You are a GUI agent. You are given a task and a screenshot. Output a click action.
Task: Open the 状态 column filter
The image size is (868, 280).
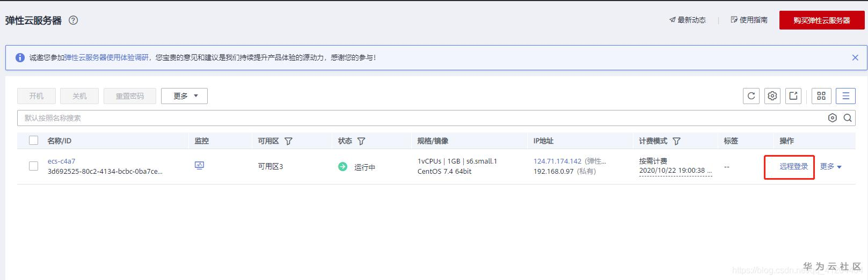(361, 141)
